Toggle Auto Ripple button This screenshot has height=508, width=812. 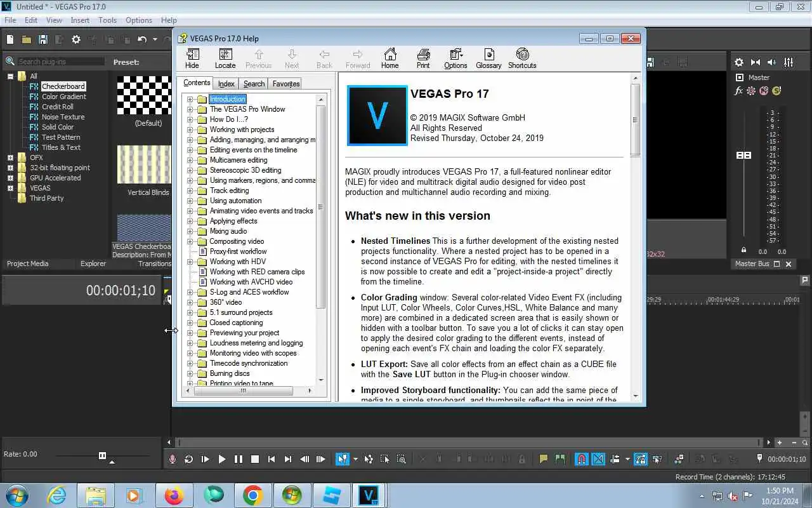click(x=615, y=459)
